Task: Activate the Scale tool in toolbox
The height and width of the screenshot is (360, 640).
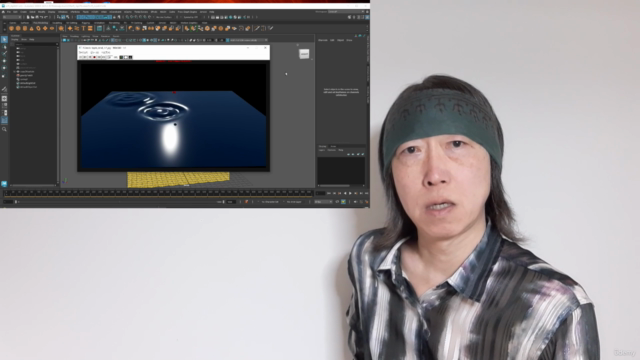Action: (x=4, y=76)
